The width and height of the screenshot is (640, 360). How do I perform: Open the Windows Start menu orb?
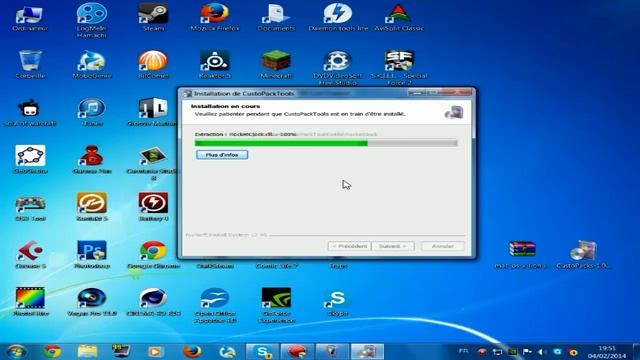click(x=16, y=351)
